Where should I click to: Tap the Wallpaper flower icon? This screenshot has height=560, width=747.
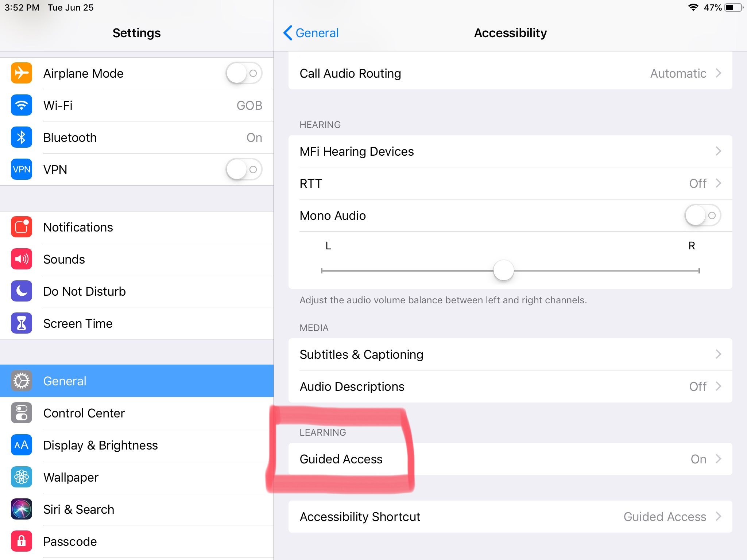point(22,477)
